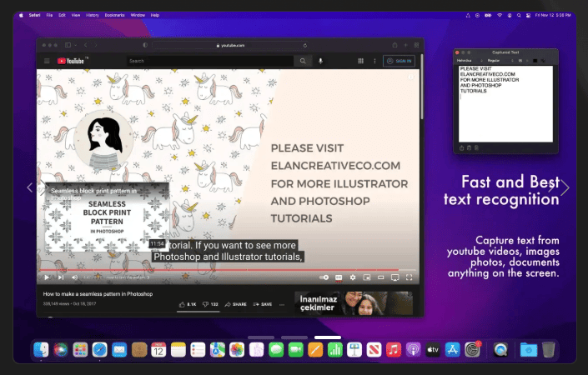Share the captured text
Screen dimensions: 588x375
click(461, 148)
